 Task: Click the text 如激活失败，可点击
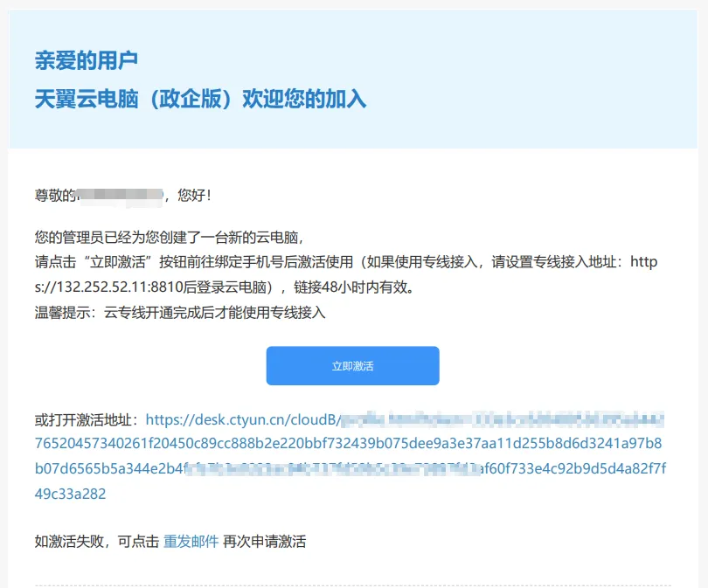[97, 541]
